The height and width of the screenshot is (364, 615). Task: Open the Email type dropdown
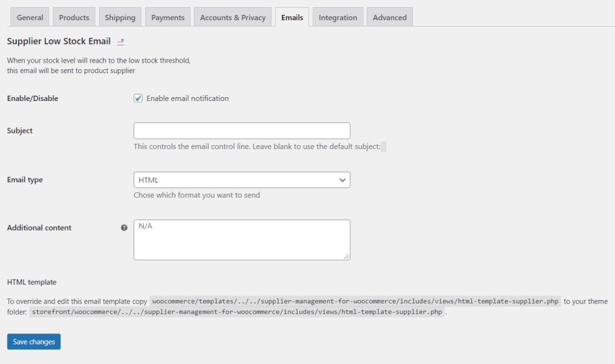pyautogui.click(x=242, y=180)
